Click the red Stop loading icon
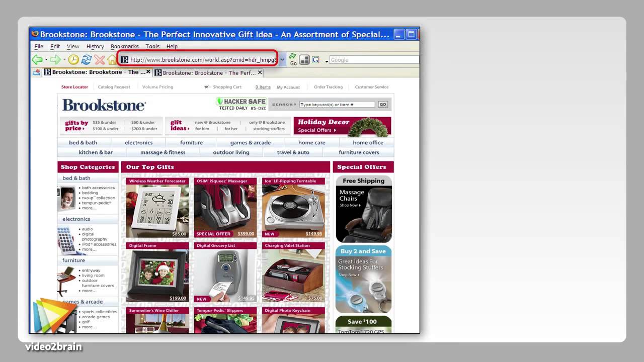Screen dimensions: 644x362 coord(100,60)
